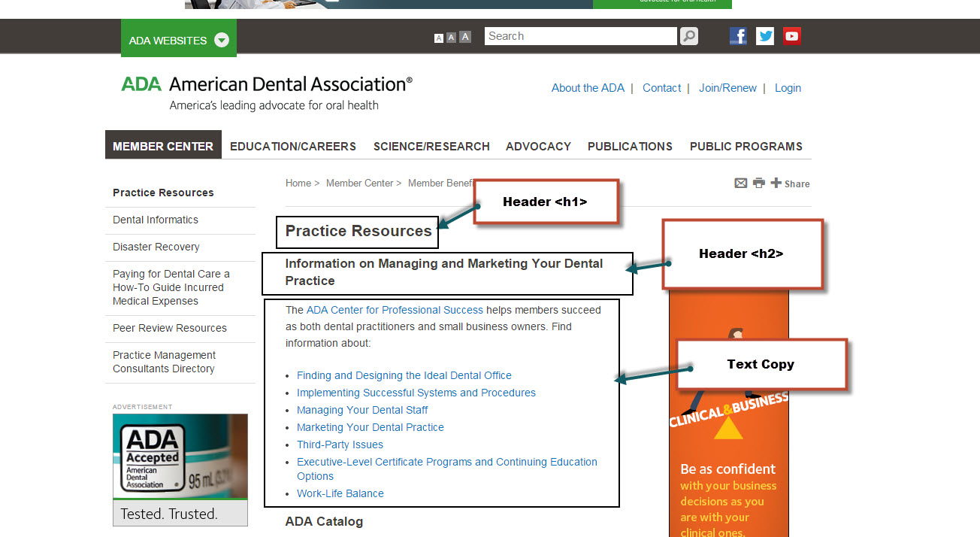Open the Education/Careers menu
The image size is (980, 537).
click(293, 147)
